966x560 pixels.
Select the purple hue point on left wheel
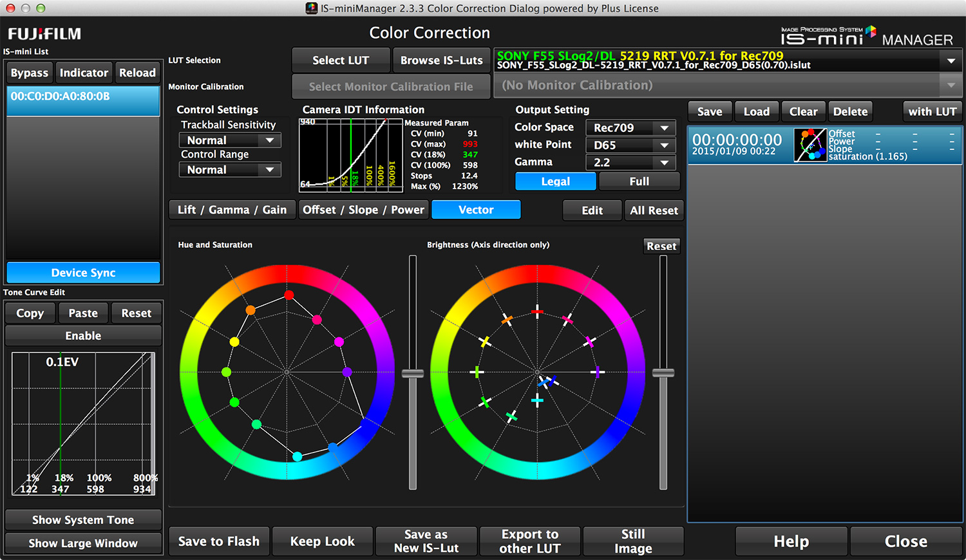click(x=347, y=372)
